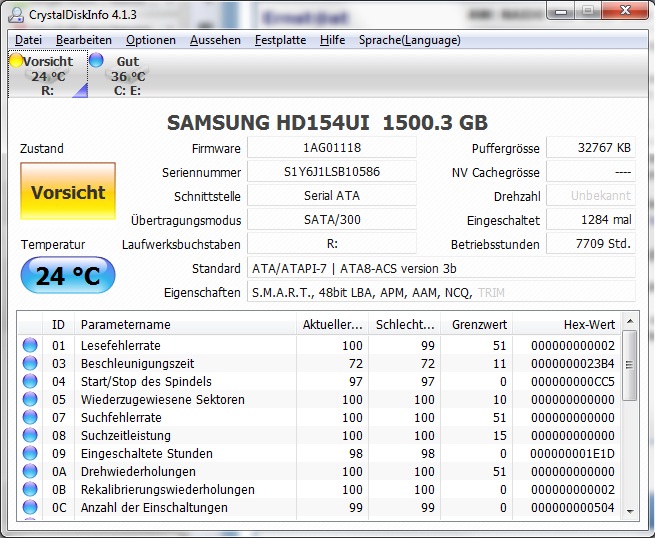Click the 24 °C temperature button
The image size is (655, 538).
68,275
